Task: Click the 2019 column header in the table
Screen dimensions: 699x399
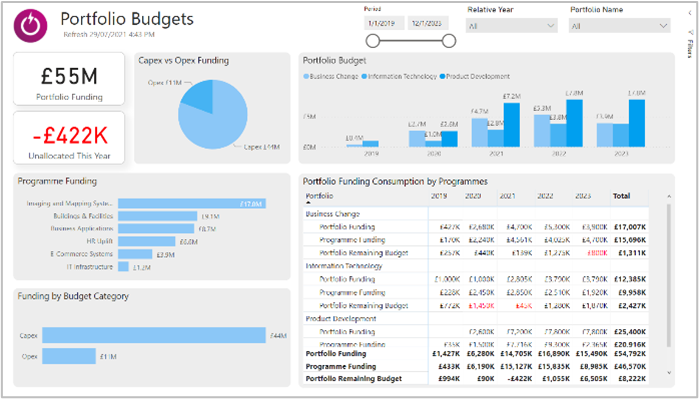Action: [438, 196]
